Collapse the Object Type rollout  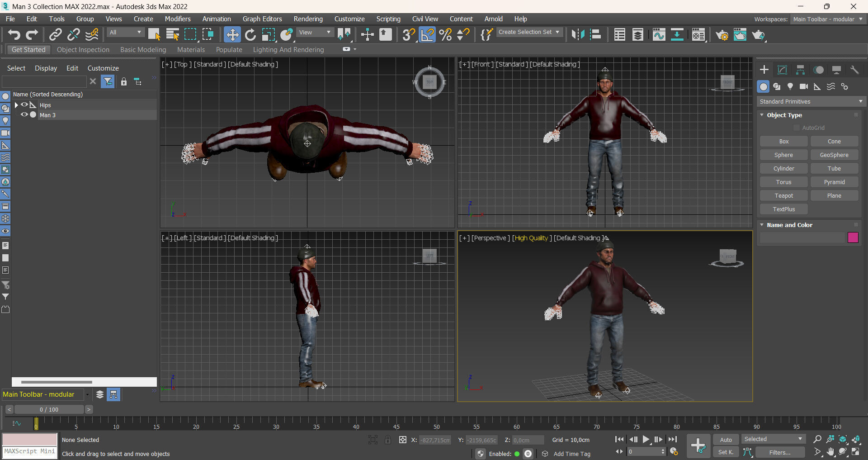(784, 115)
